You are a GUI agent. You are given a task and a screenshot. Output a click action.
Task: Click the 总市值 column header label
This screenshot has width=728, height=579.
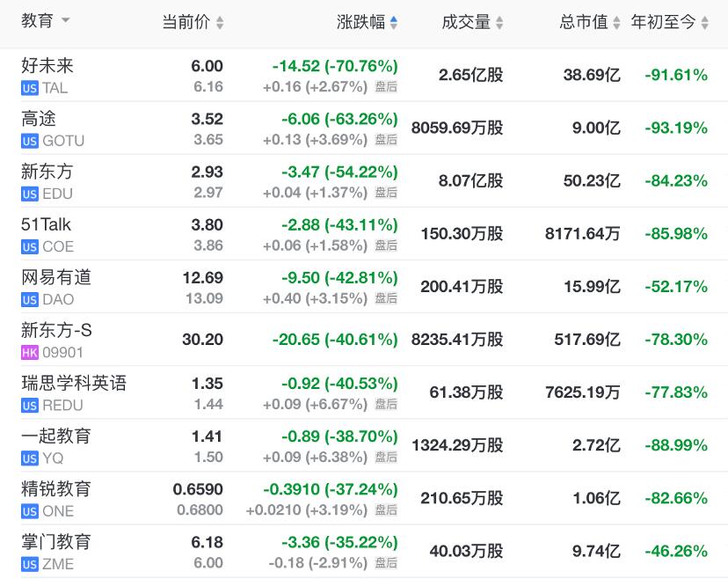584,23
